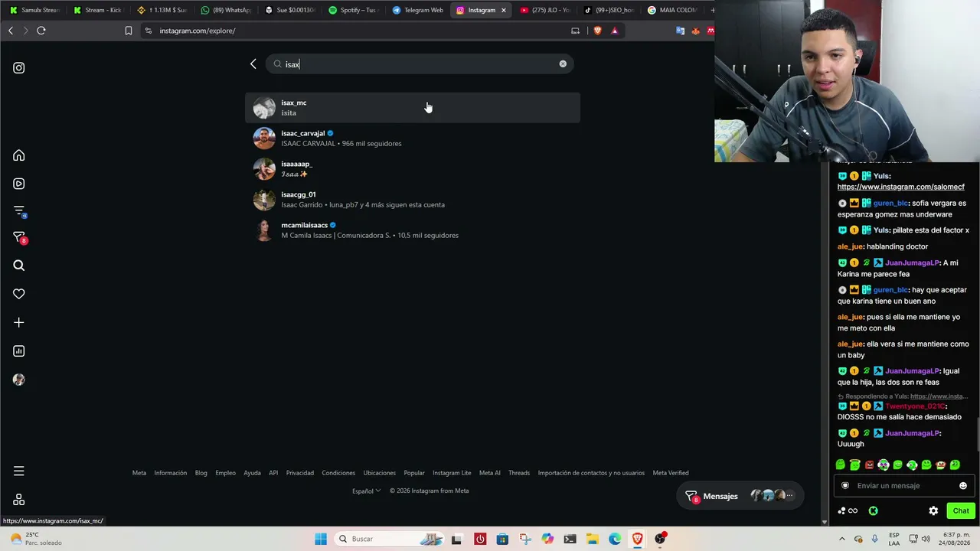This screenshot has width=980, height=551.
Task: Open the green Kick icon below chat input
Action: click(873, 510)
